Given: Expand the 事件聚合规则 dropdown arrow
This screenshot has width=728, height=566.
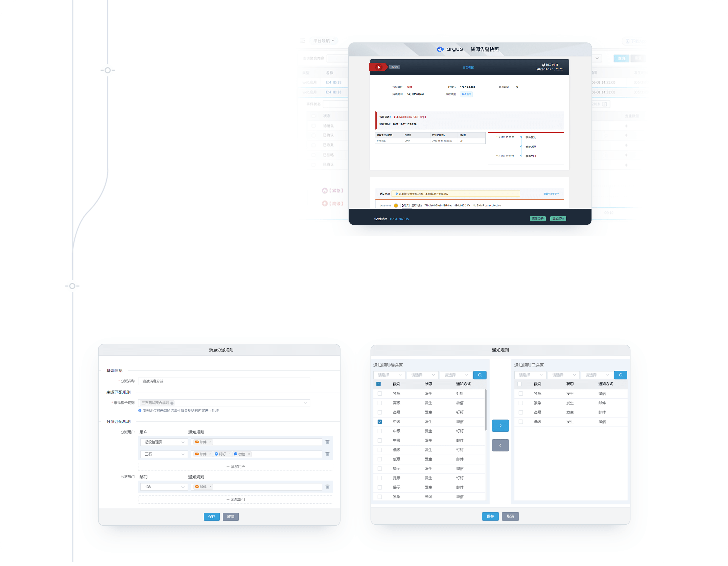Looking at the screenshot, I should [305, 403].
